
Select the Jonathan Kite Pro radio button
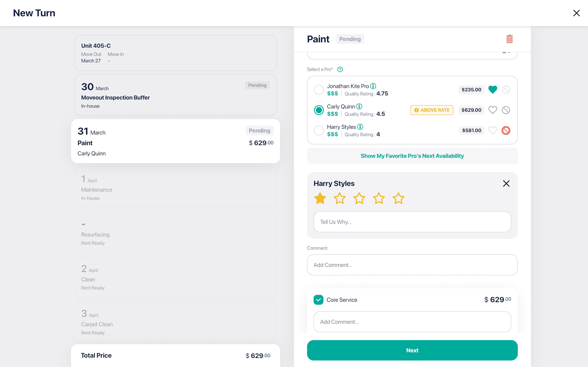click(318, 90)
